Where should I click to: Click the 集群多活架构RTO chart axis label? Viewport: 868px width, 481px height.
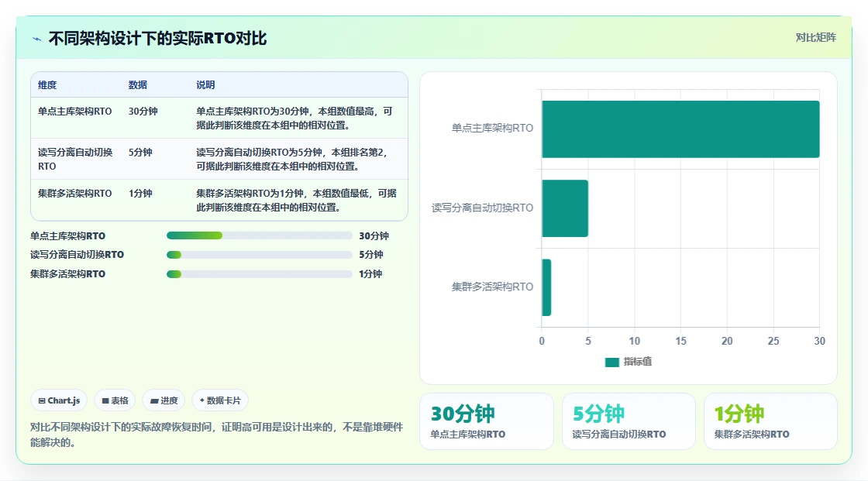click(492, 287)
